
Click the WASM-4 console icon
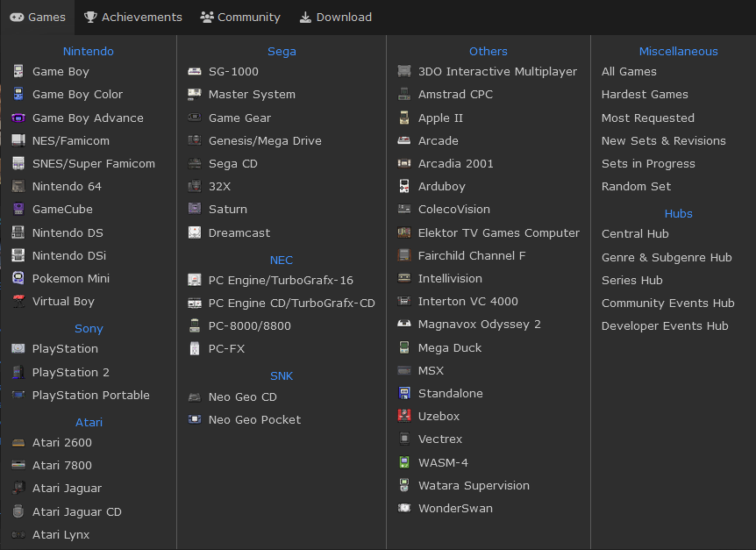[404, 462]
